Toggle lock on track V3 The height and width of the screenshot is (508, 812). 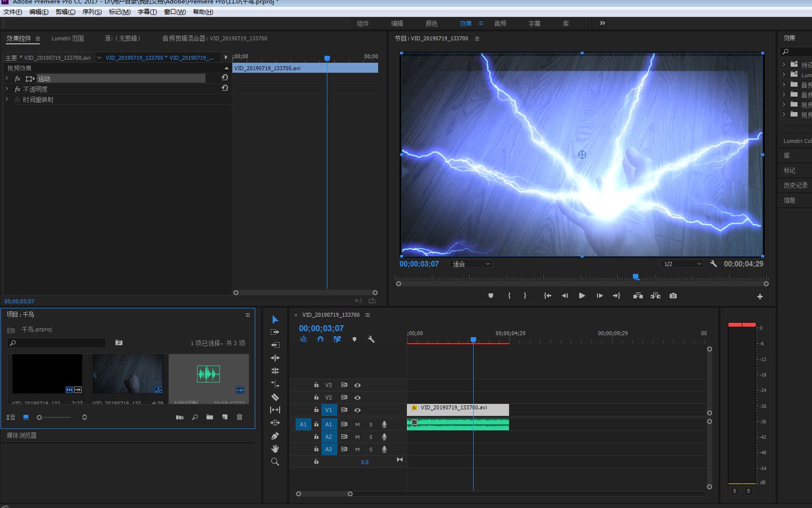coord(316,385)
